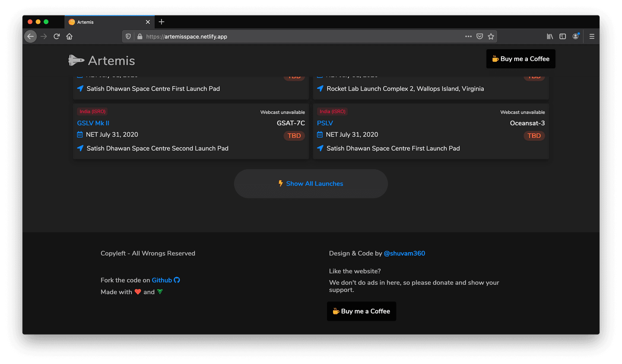Click TBD badge on GSAT-7C launch
The width and height of the screenshot is (622, 364).
coord(294,136)
